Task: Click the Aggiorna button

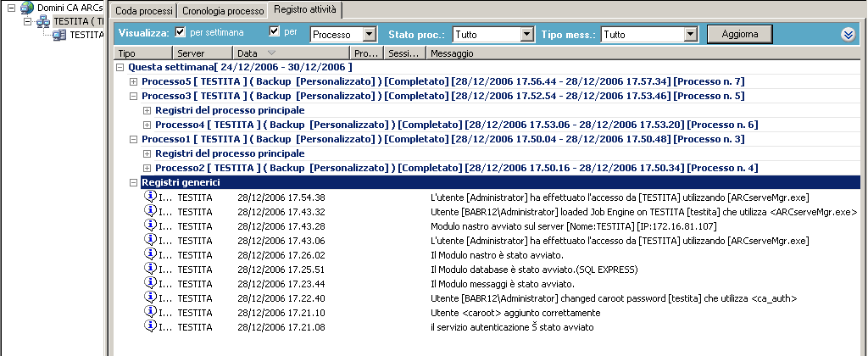Action: point(739,34)
